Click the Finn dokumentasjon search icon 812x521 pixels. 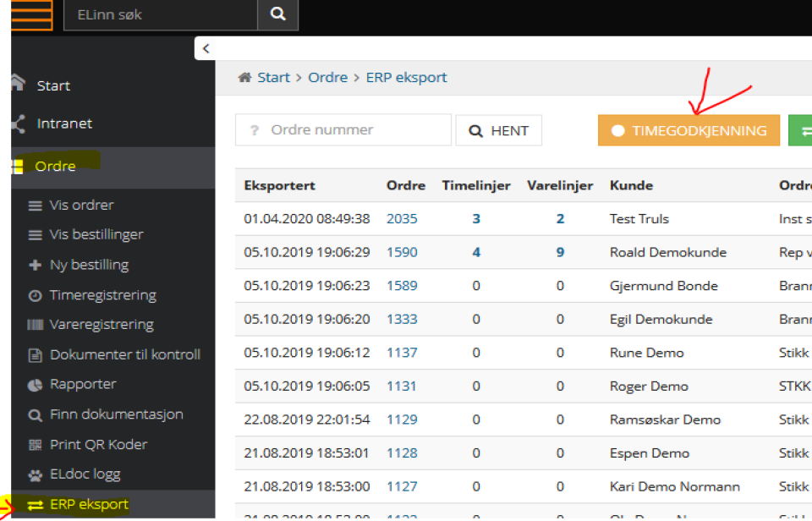(35, 415)
